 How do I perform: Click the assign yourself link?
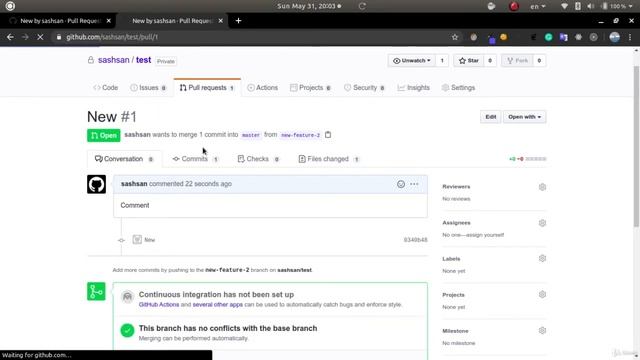(x=485, y=235)
